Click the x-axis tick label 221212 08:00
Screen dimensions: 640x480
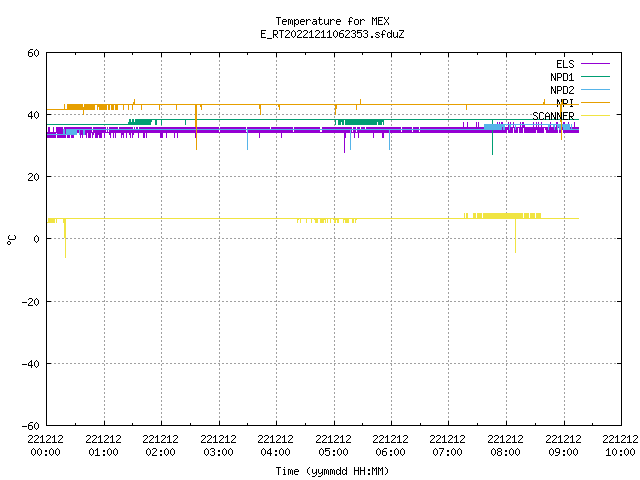point(506,446)
